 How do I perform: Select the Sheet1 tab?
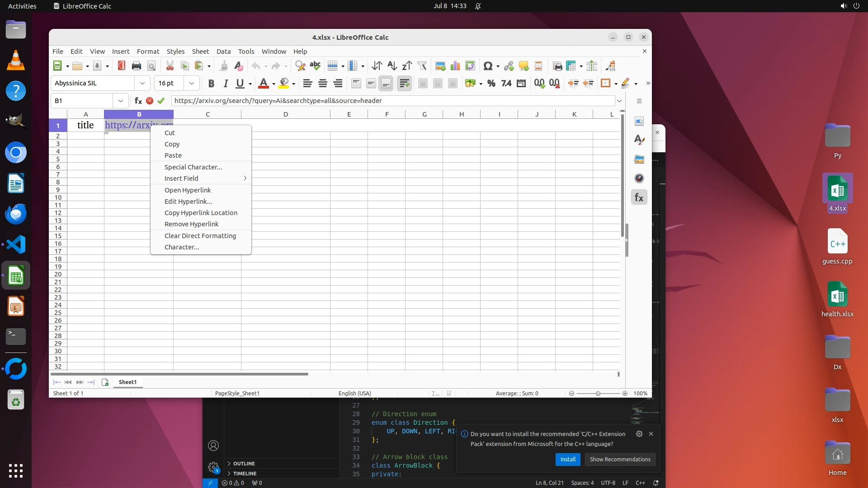(x=127, y=382)
